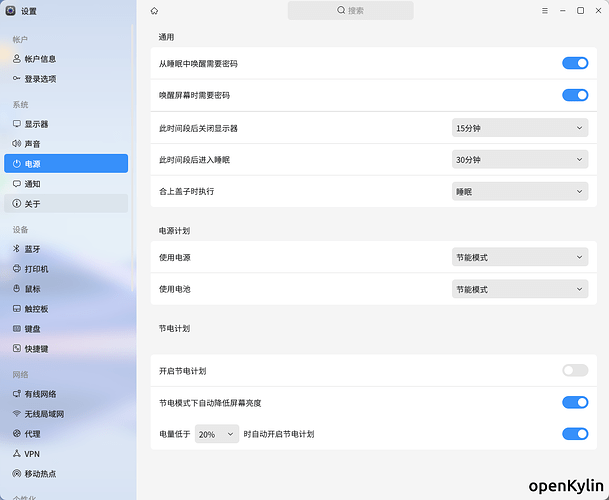
Task: Toggle password required on screen wake (唤醒屏幕时需要密码)
Action: coord(575,95)
